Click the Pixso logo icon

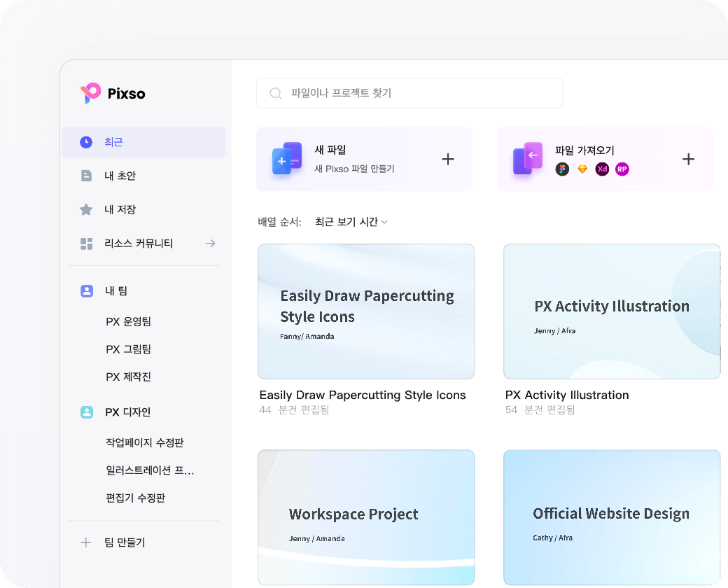pyautogui.click(x=90, y=93)
